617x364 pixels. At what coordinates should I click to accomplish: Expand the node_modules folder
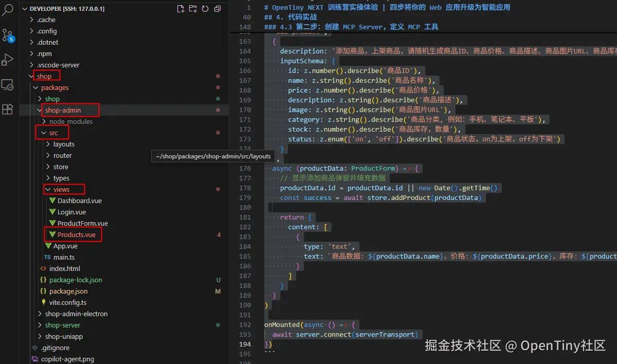(44, 121)
